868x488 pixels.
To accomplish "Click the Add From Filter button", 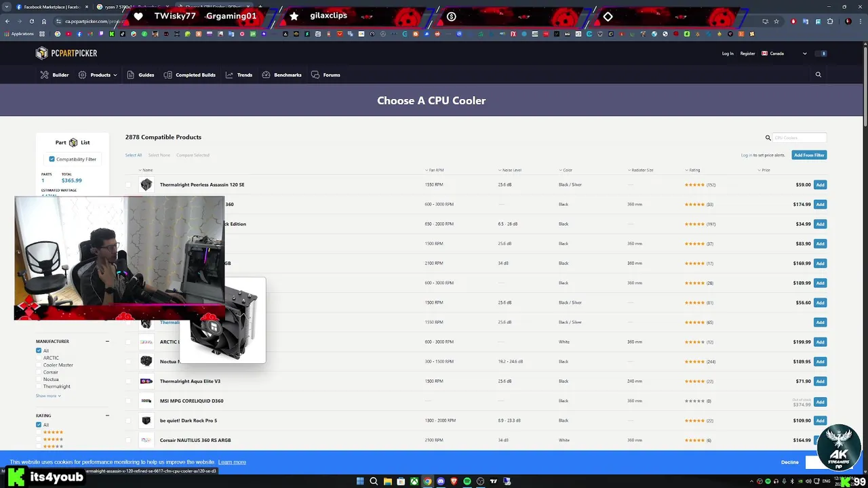I will pyautogui.click(x=809, y=155).
